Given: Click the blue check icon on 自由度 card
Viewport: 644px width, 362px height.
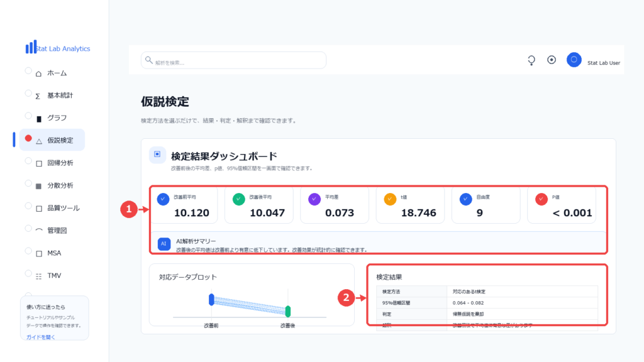Looking at the screenshot, I should pyautogui.click(x=465, y=199).
